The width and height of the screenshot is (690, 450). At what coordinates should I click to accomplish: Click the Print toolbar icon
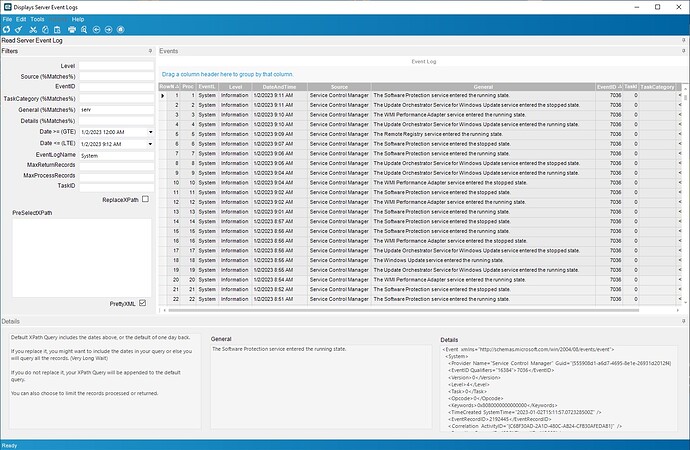pyautogui.click(x=72, y=29)
